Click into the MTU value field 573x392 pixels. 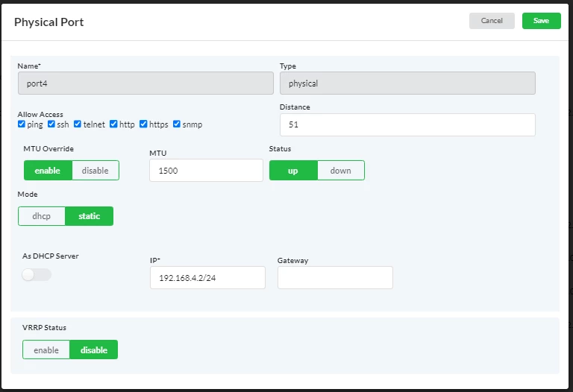coord(206,170)
